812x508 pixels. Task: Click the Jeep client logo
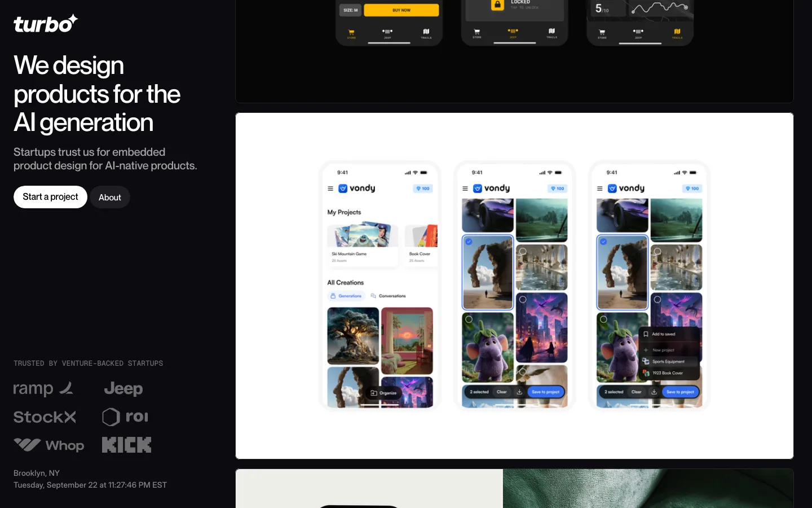123,388
